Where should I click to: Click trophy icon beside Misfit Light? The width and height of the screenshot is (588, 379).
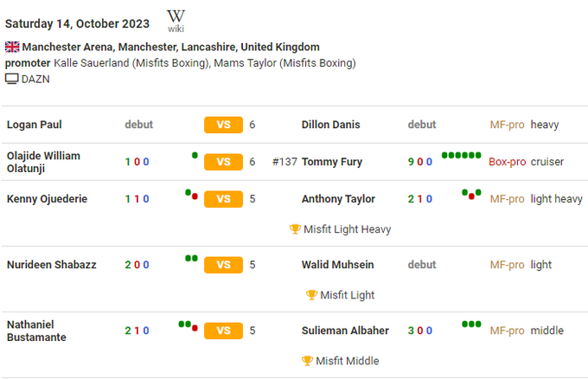click(311, 295)
